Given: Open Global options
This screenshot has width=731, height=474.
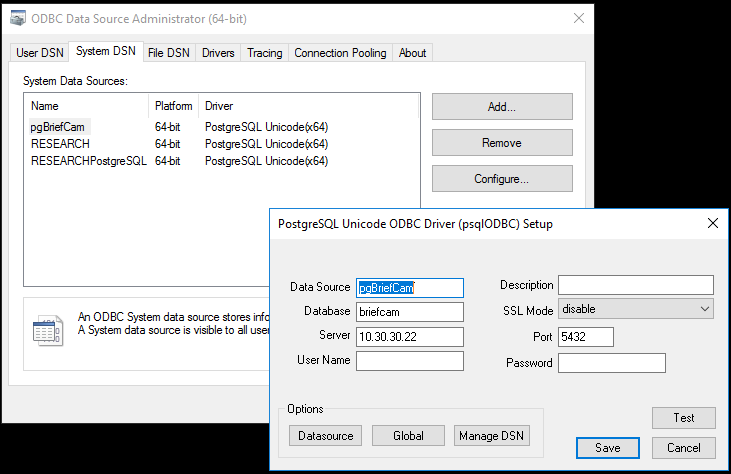Looking at the screenshot, I should 408,436.
